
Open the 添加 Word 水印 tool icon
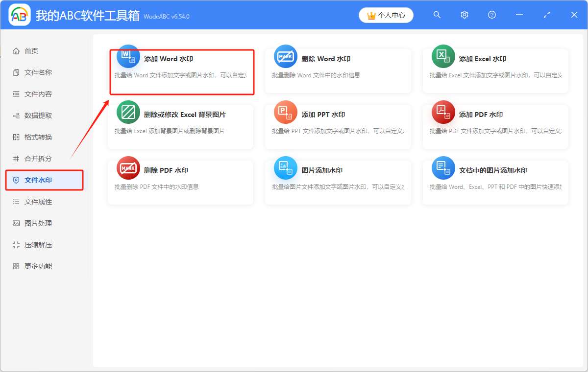click(x=128, y=56)
